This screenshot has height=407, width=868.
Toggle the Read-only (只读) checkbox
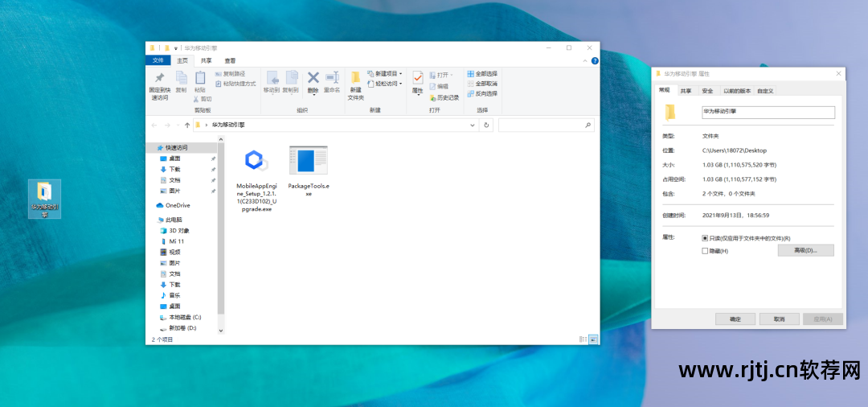pyautogui.click(x=705, y=238)
